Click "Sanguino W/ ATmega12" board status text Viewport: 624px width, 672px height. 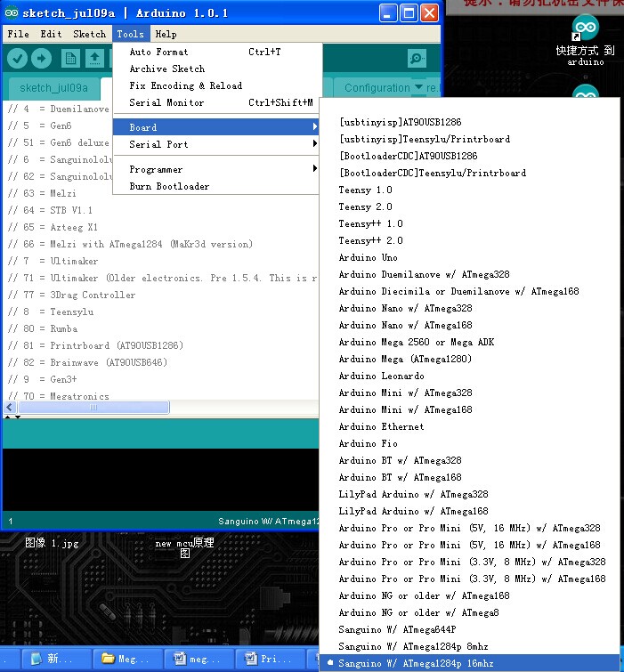pos(269,522)
